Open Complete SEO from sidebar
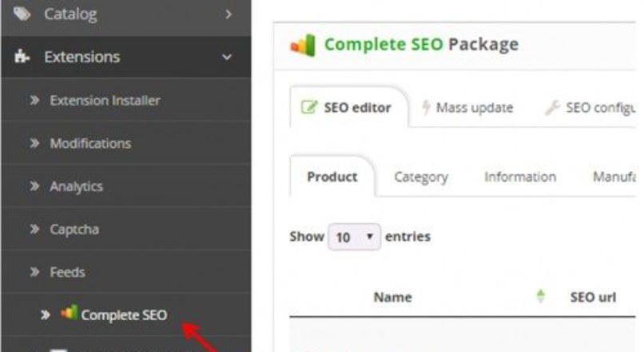 [x=124, y=315]
